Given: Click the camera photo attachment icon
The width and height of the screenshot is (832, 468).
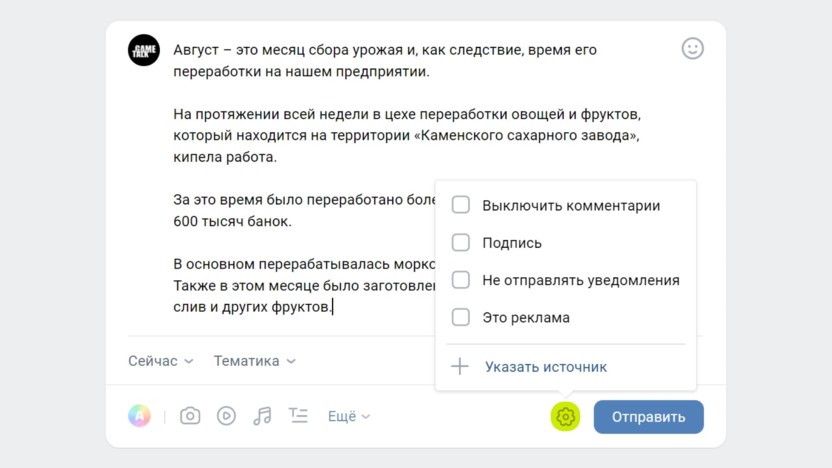Looking at the screenshot, I should (x=190, y=416).
